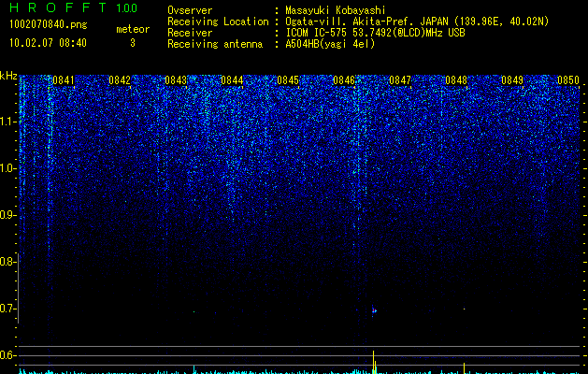Click the gray vertical range bar beside the kHz axis
This screenshot has height=374, width=588.
pos(18,288)
